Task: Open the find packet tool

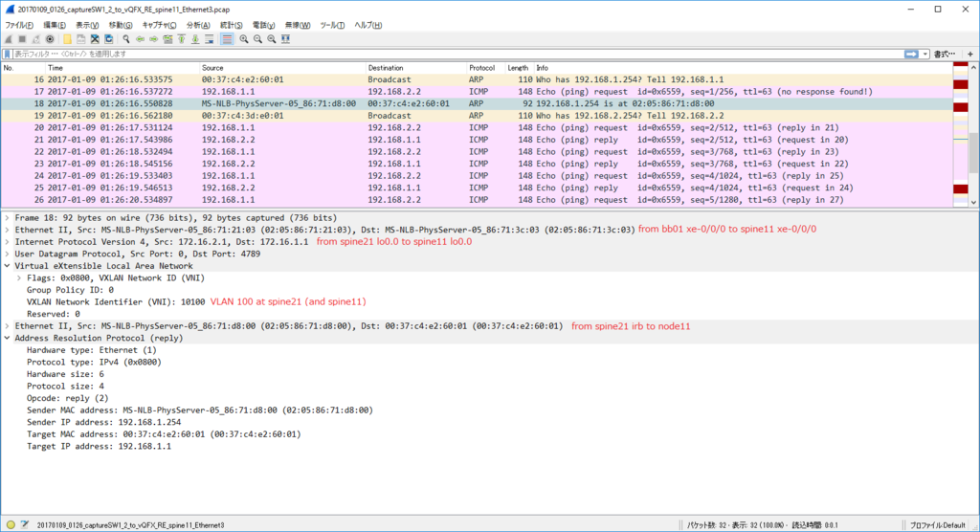Action: (126, 39)
